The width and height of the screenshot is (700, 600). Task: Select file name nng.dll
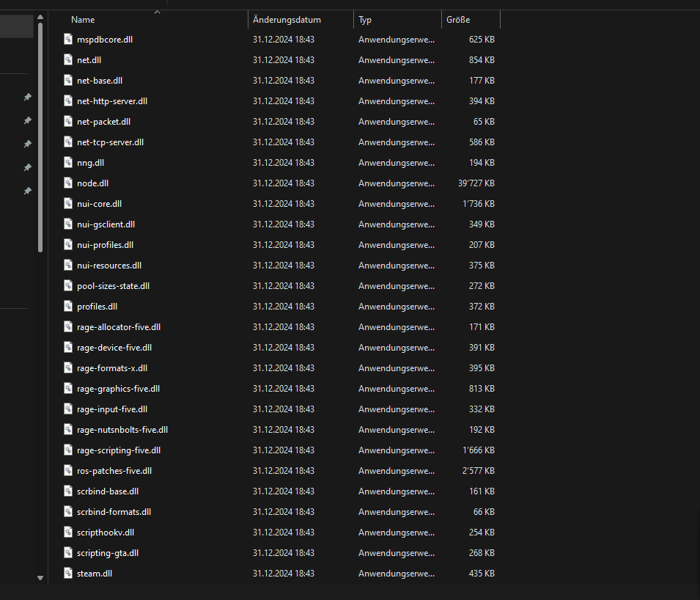91,163
